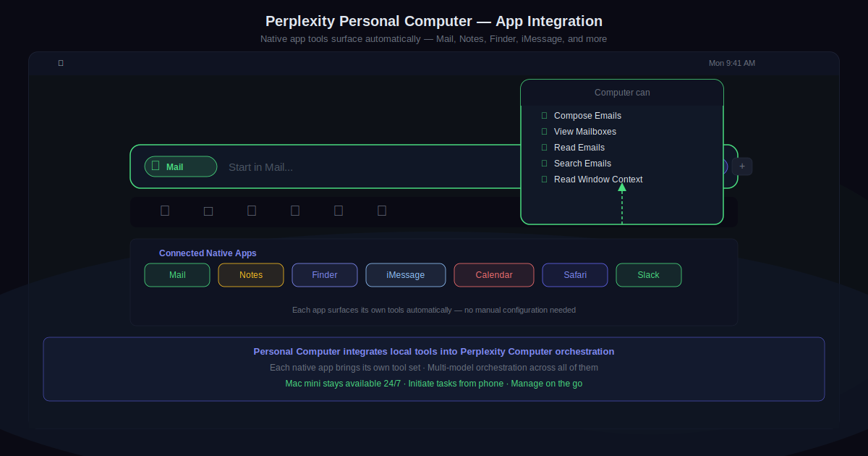The height and width of the screenshot is (456, 868).
Task: Select Compose Emails in the capabilities list
Action: tap(587, 116)
